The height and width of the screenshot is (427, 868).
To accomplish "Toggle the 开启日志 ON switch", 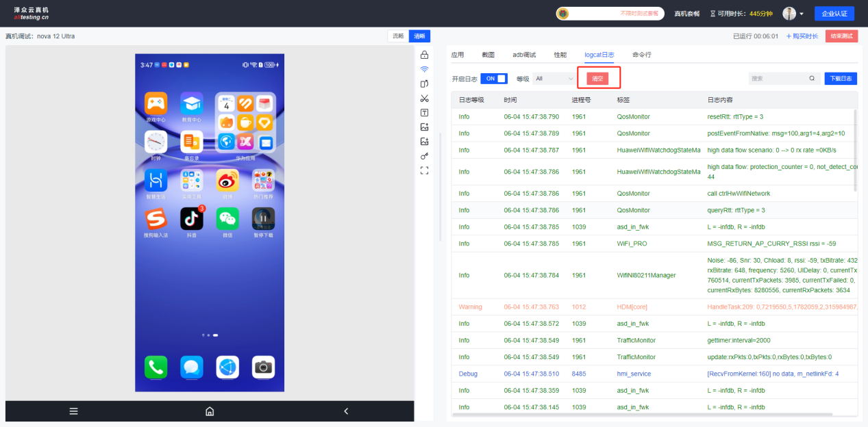I will point(494,79).
